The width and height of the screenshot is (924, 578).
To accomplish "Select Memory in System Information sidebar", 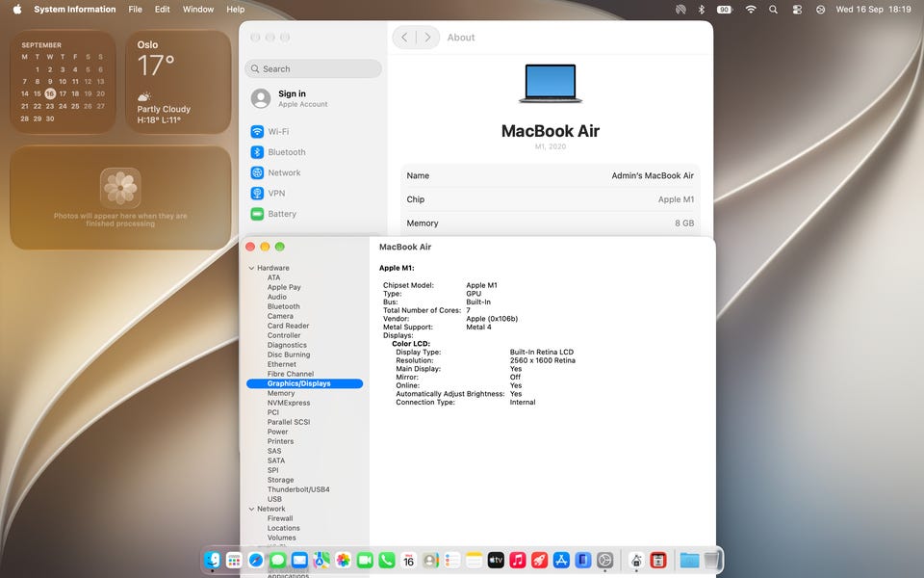I will (x=281, y=393).
